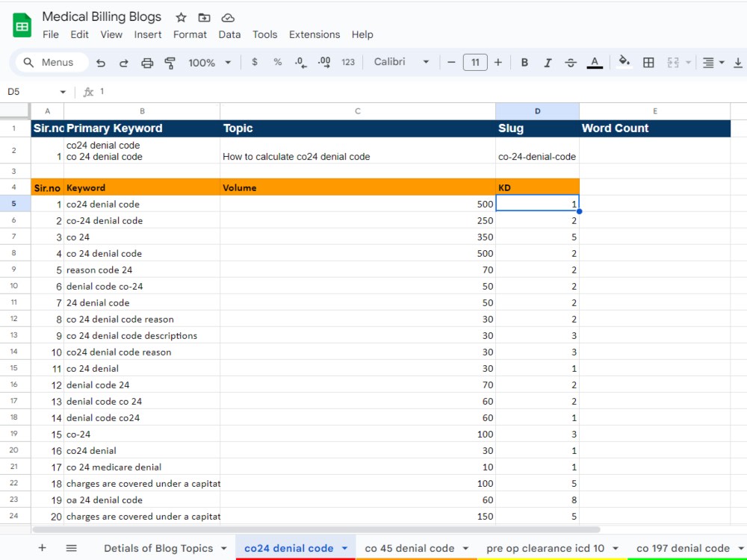Click the horizontal scrollbar
The width and height of the screenshot is (747, 560).
point(316,529)
